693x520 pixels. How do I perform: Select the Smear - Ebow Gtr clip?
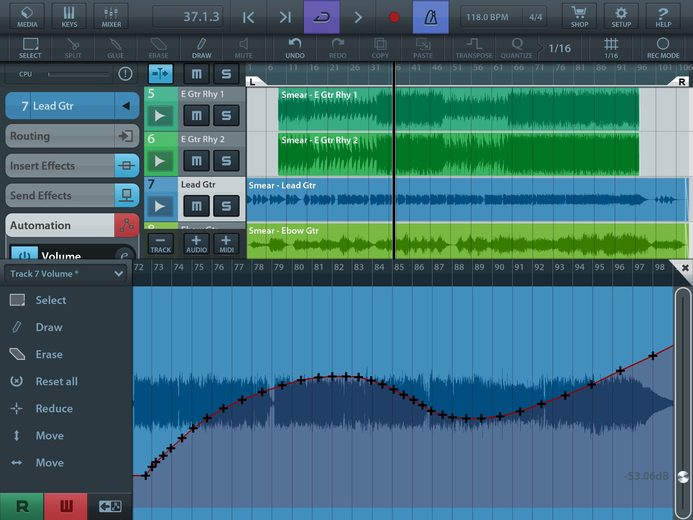point(467,241)
